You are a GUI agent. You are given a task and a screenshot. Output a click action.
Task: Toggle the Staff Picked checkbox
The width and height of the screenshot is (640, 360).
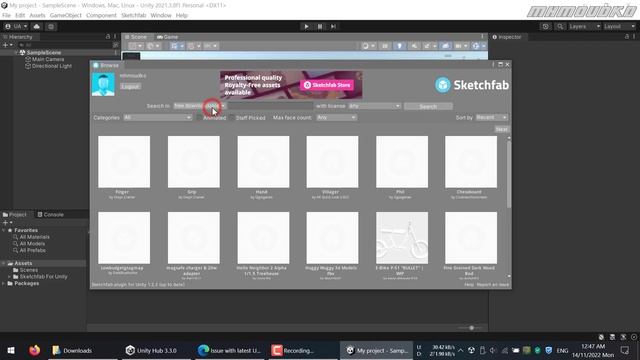231,118
